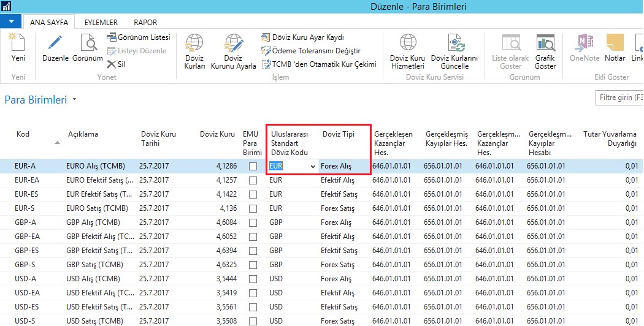Toggle EMU checkbox for EUR-EA row

coord(253,180)
